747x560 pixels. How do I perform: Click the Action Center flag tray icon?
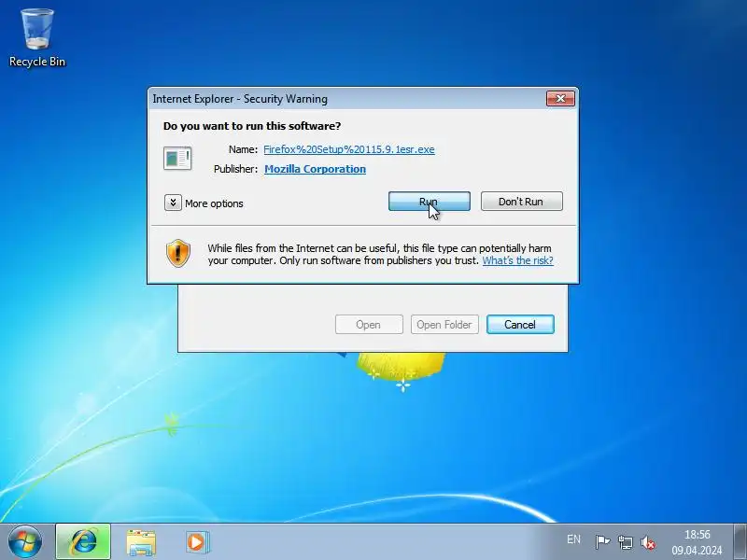click(602, 542)
